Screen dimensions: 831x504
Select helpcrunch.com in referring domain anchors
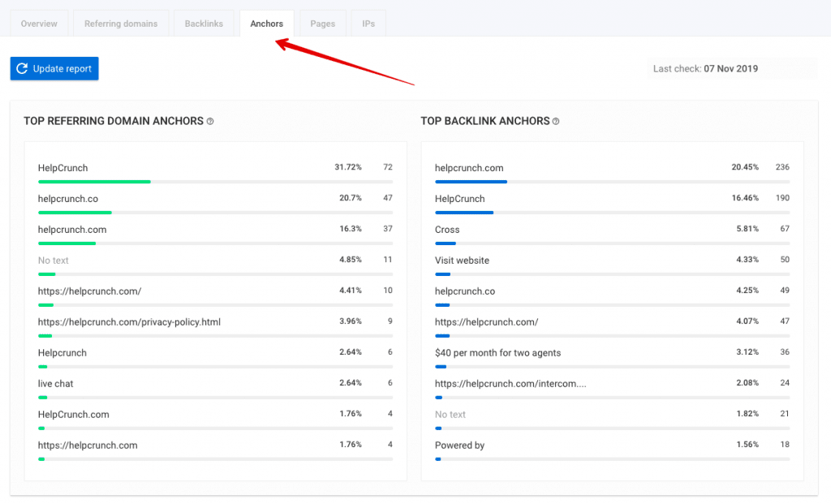72,230
